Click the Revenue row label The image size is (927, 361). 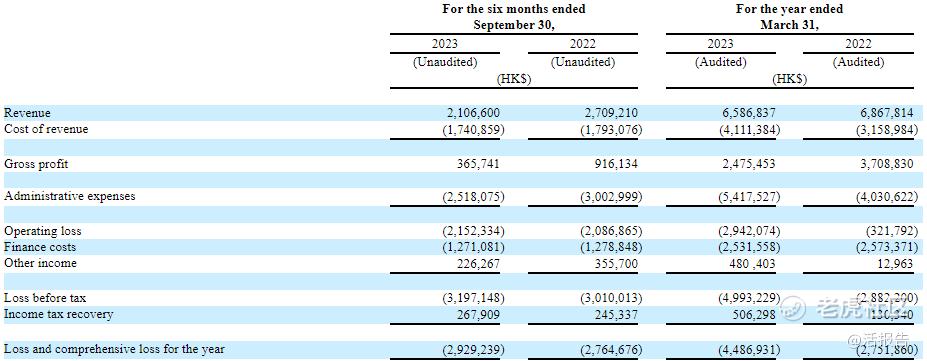pos(27,113)
